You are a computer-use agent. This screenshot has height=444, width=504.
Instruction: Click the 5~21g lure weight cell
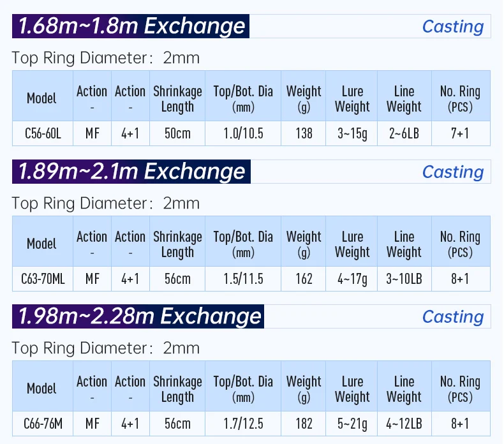(352, 424)
